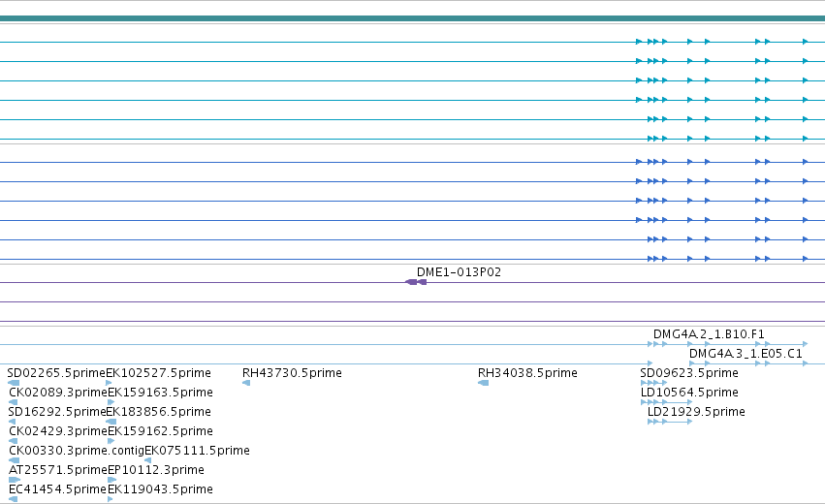Viewport: 825px width, 504px height.
Task: Click the feature glyph beneath LD21929.5prime
Action: [670, 422]
